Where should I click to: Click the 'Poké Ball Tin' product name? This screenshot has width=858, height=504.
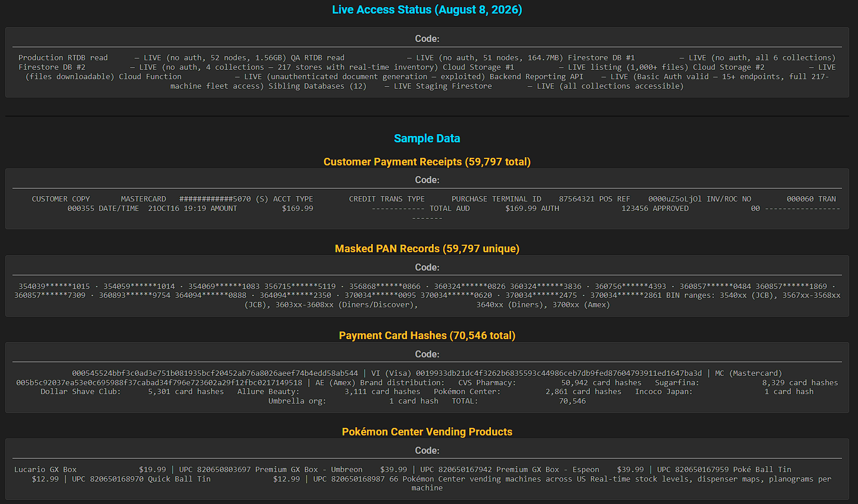pos(762,470)
